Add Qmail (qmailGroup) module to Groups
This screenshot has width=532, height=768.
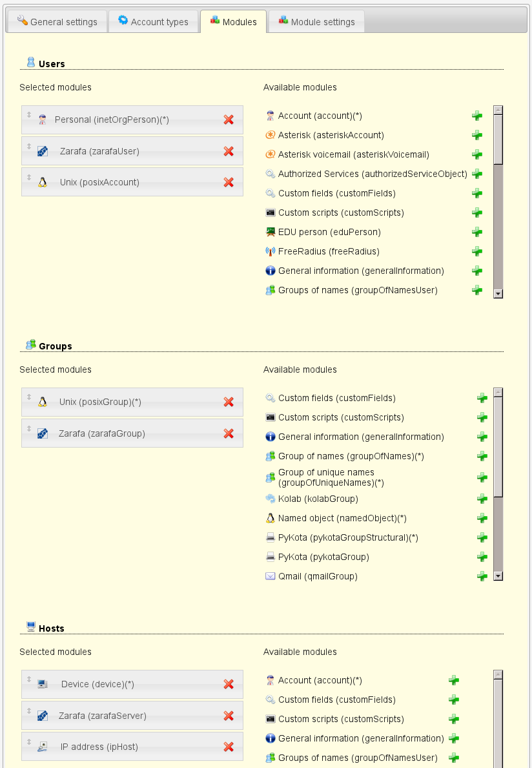[x=482, y=576]
